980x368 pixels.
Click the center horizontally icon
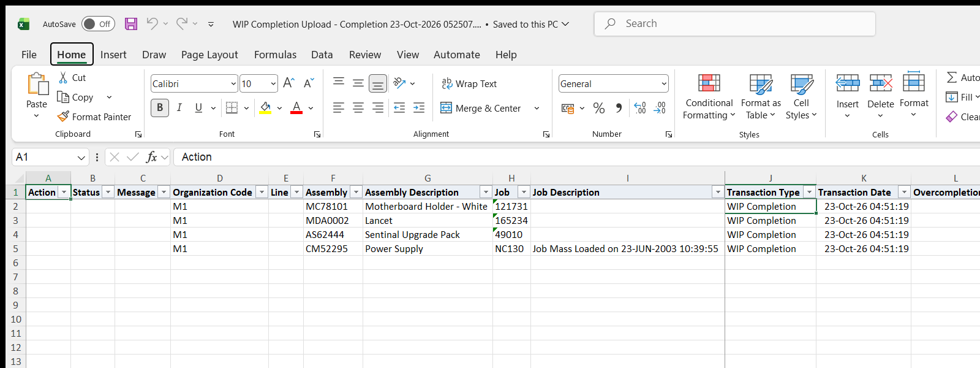(358, 108)
